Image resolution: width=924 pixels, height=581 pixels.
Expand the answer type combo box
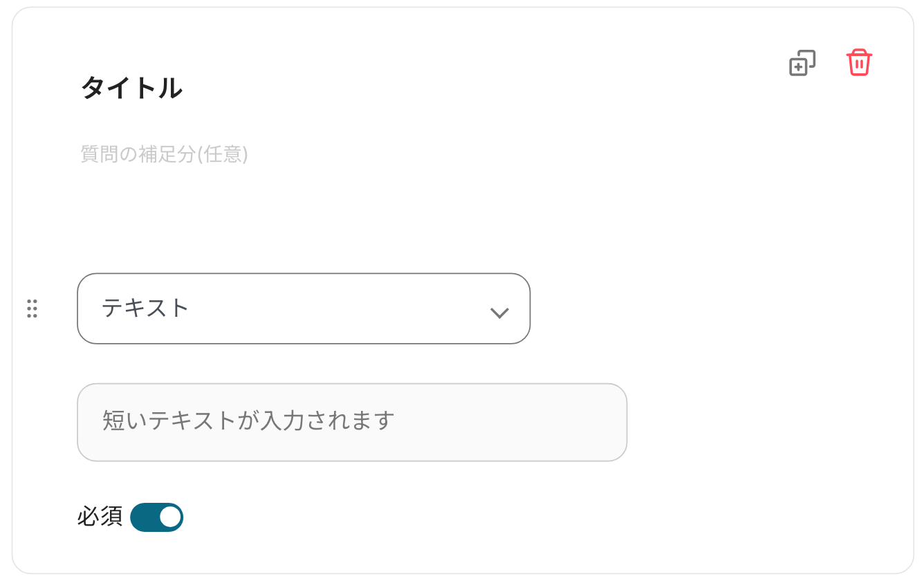[303, 308]
